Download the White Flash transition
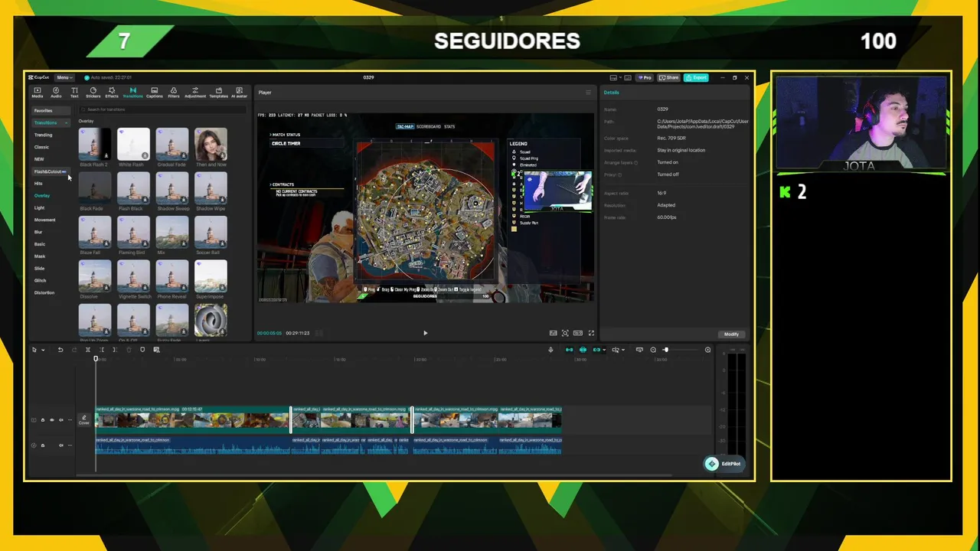980x551 pixels. [145, 155]
